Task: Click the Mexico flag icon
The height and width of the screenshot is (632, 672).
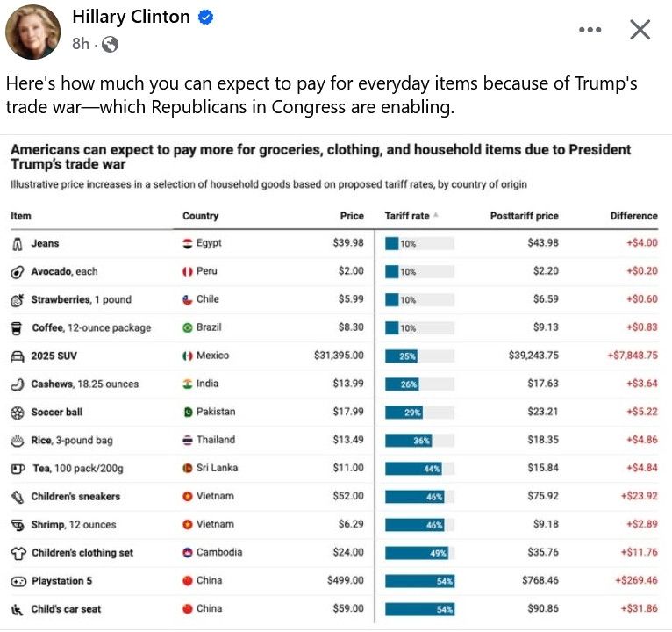Action: point(187,355)
